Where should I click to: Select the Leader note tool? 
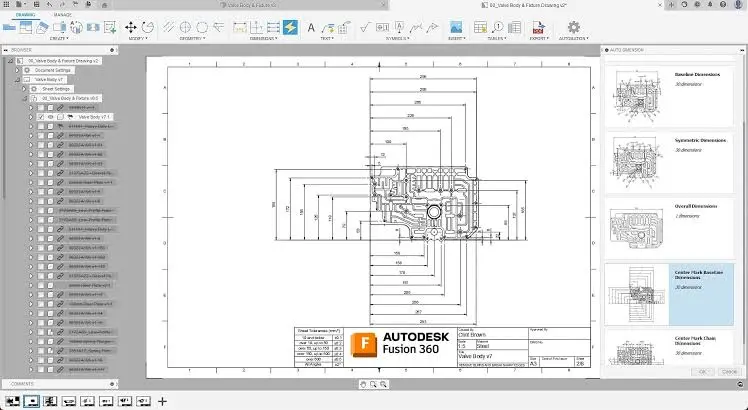(x=328, y=27)
